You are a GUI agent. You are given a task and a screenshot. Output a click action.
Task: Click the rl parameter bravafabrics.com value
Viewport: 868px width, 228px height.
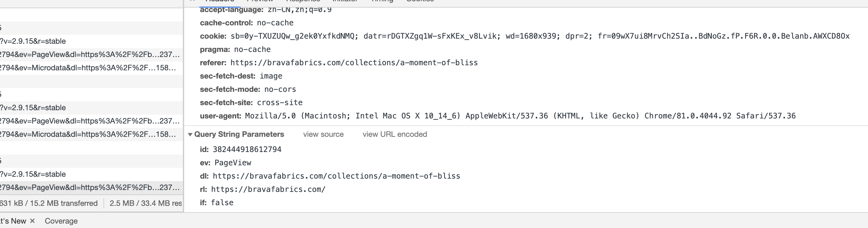[268, 189]
